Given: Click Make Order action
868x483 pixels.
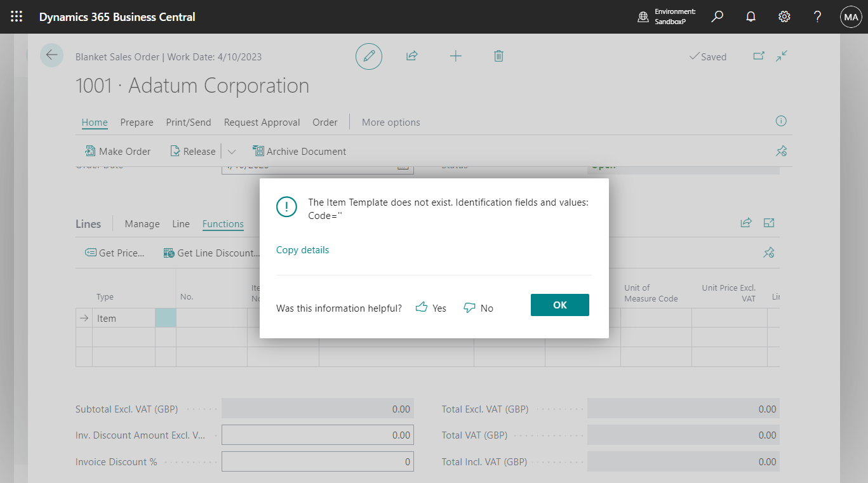Looking at the screenshot, I should pos(118,152).
